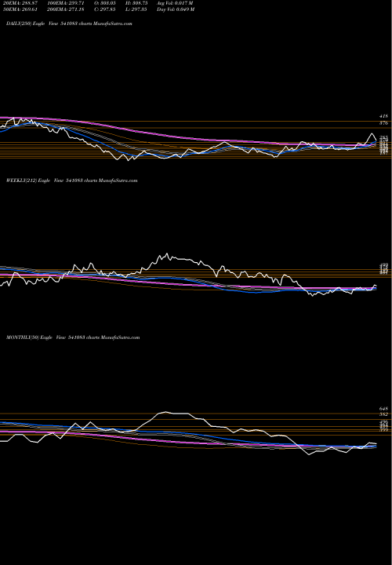Click the Avg Vol 0.017 M reading
Image resolution: width=392 pixels, height=565 pixels.
[x=176, y=3]
